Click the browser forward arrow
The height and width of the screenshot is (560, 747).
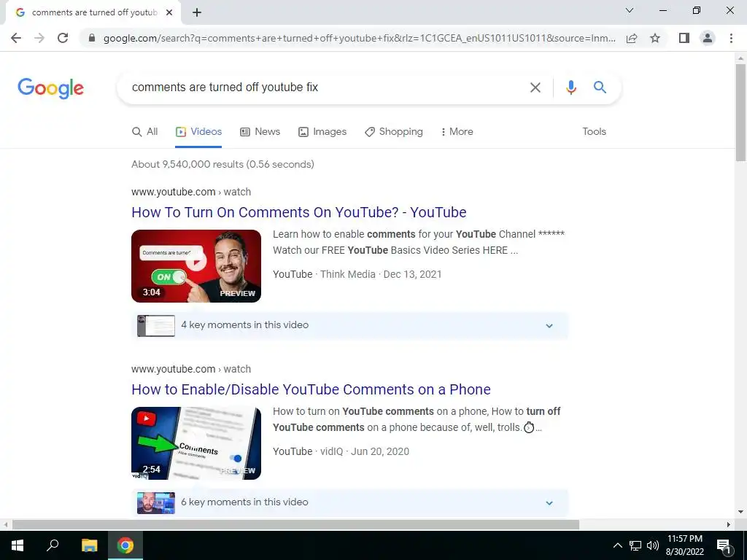click(x=39, y=38)
